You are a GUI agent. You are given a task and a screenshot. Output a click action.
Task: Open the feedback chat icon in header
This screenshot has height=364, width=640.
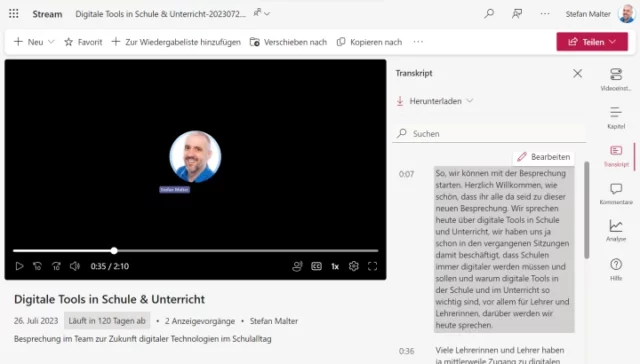tap(517, 14)
